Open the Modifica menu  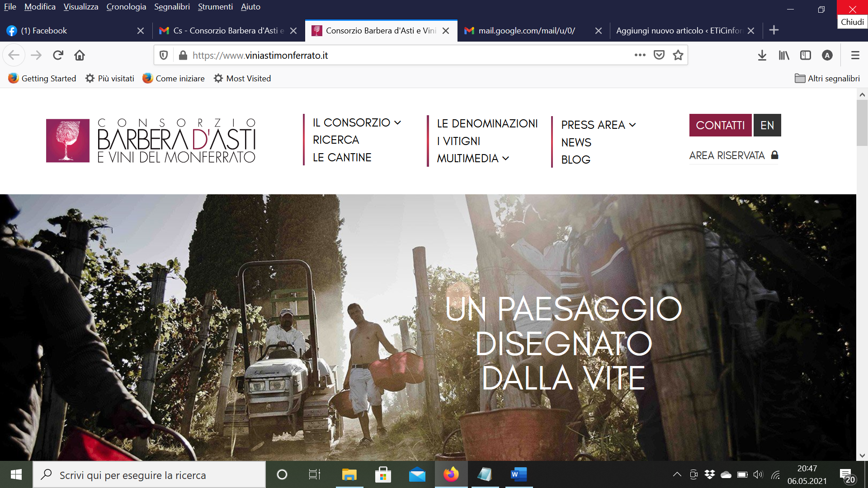[40, 7]
